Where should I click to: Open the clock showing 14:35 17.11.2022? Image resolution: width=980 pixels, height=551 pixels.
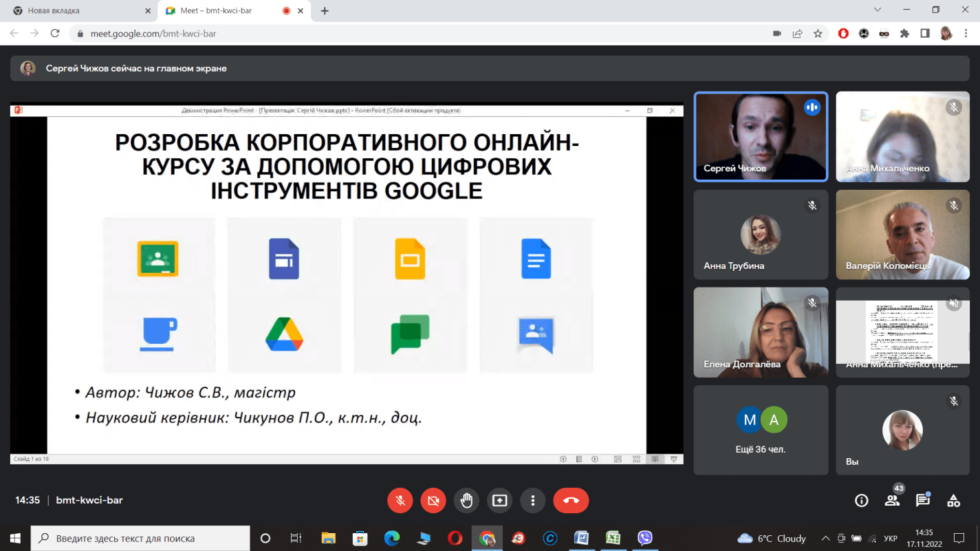point(924,538)
